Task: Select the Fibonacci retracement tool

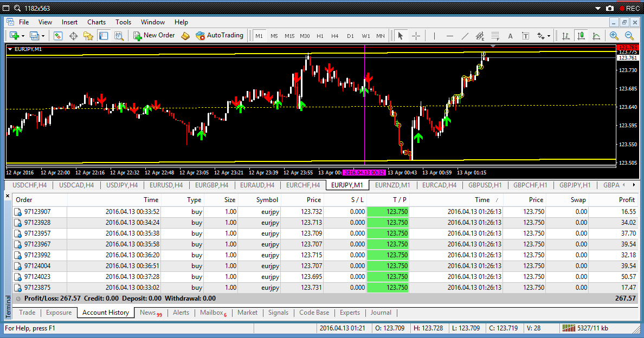Action: pos(495,36)
